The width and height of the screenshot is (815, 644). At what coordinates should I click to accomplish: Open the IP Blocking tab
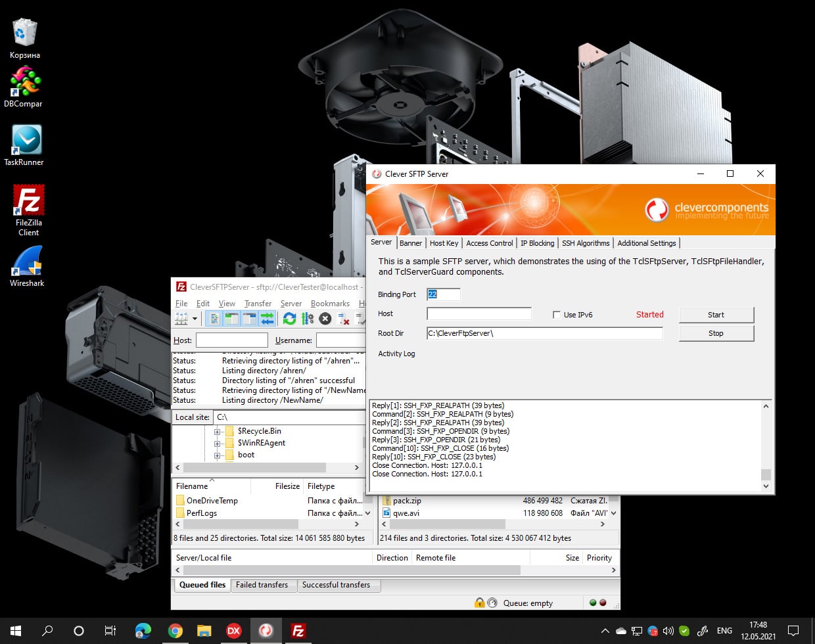(x=537, y=243)
